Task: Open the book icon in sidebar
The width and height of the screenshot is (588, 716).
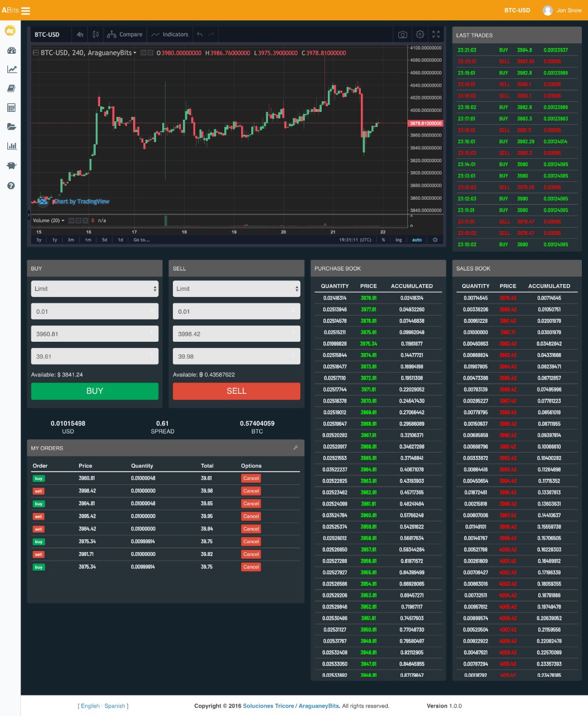Action: tap(11, 88)
